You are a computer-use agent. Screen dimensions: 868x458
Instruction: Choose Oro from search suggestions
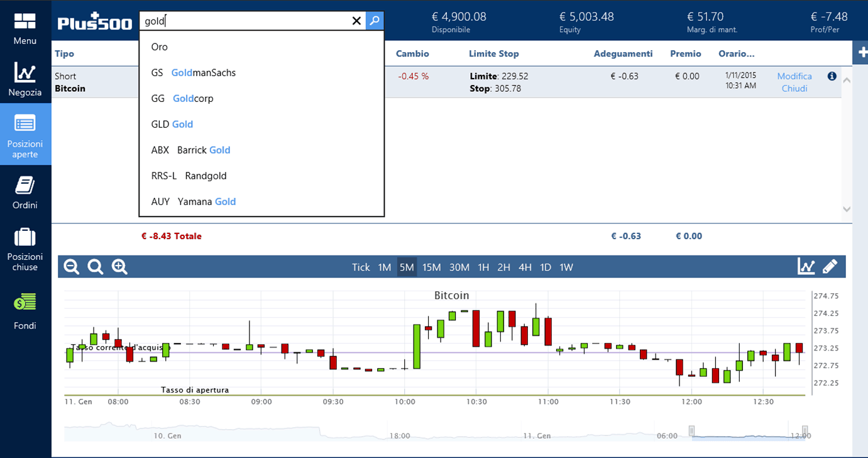(x=261, y=47)
